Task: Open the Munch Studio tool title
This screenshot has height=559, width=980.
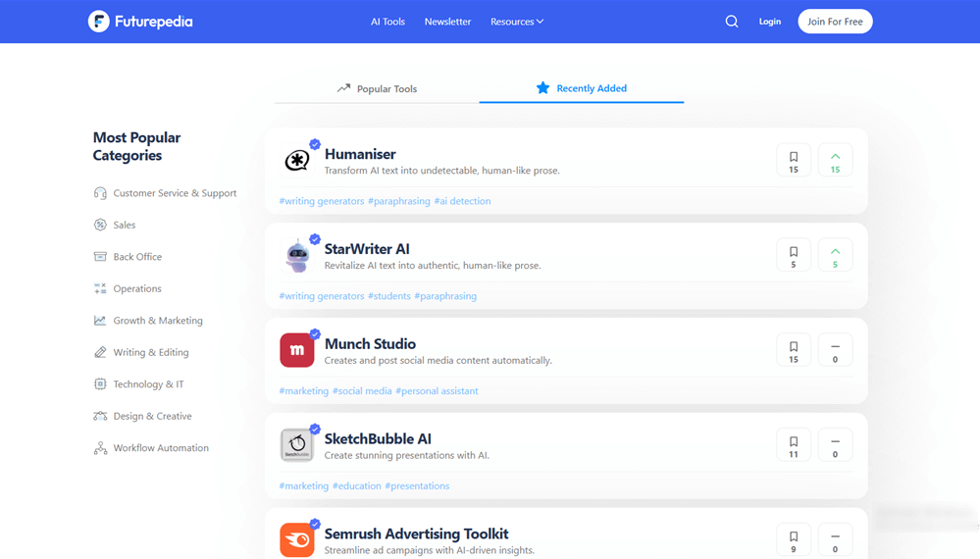Action: 370,343
